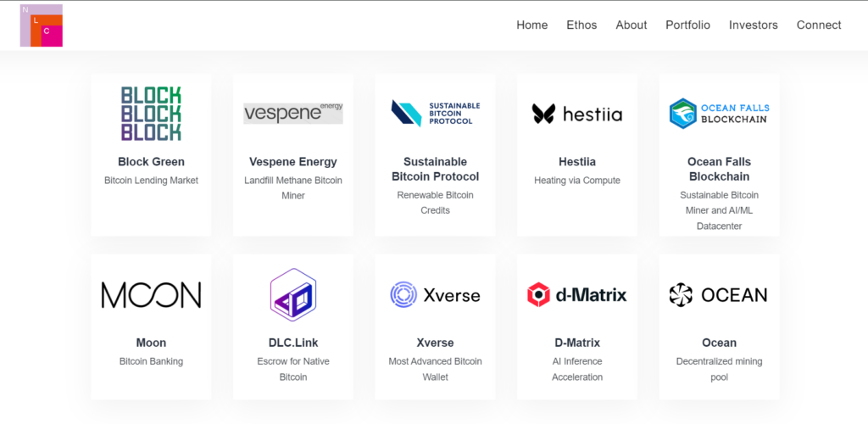The height and width of the screenshot is (424, 868).
Task: Open the Hestiia card title
Action: pos(577,162)
